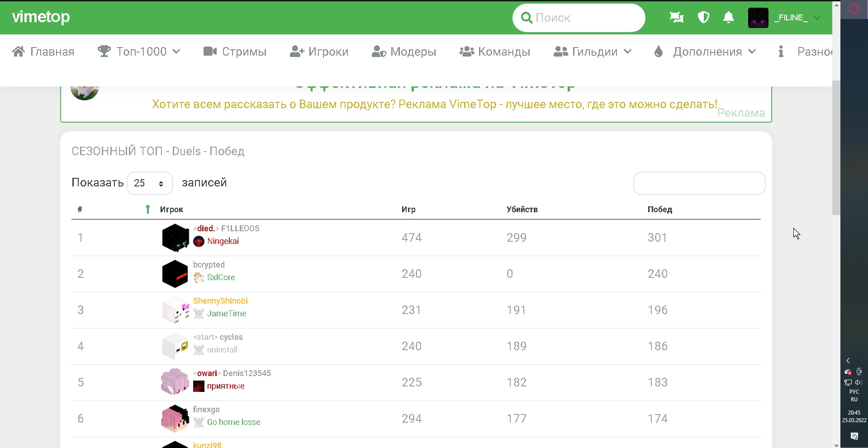868x448 pixels.
Task: Click the Ningekai guild icon
Action: point(199,242)
